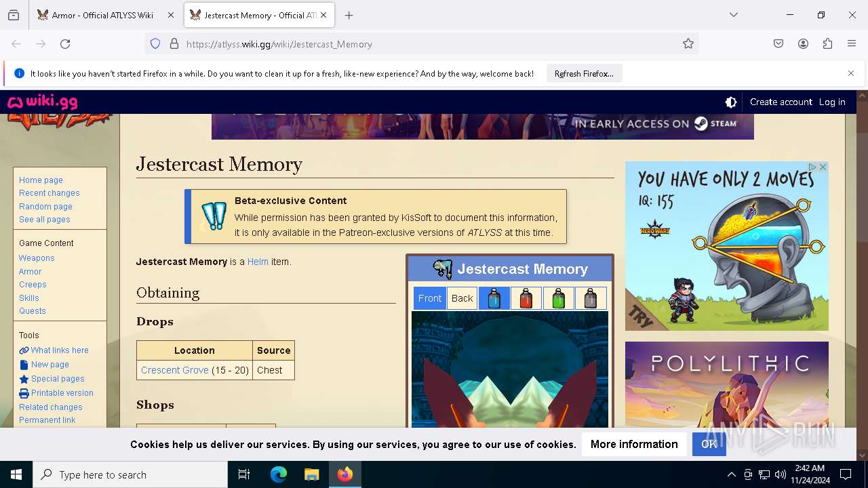Viewport: 868px width, 488px height.
Task: Click the Jestercast Memory item icon in infobox
Action: pyautogui.click(x=443, y=269)
